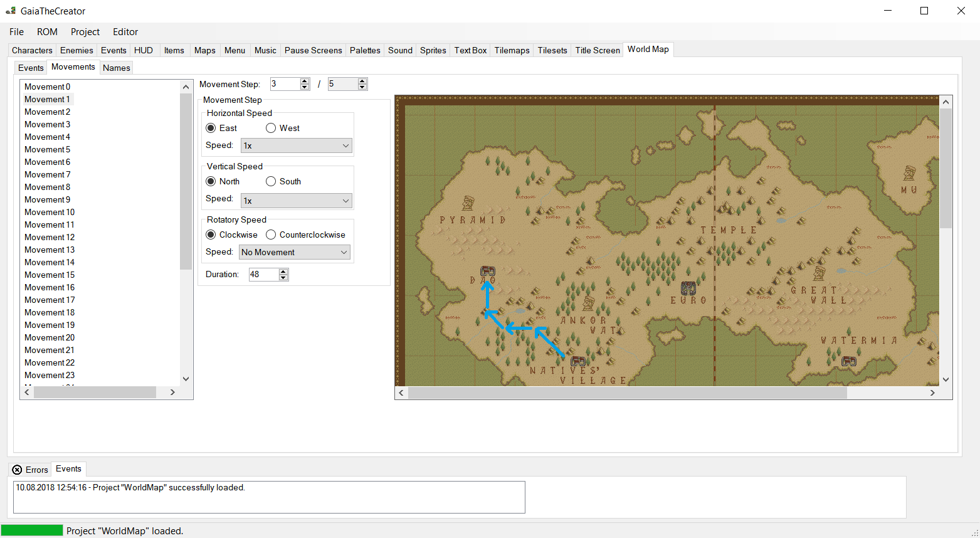980x538 pixels.
Task: Click the red error icon on the Errors tab
Action: coord(16,469)
